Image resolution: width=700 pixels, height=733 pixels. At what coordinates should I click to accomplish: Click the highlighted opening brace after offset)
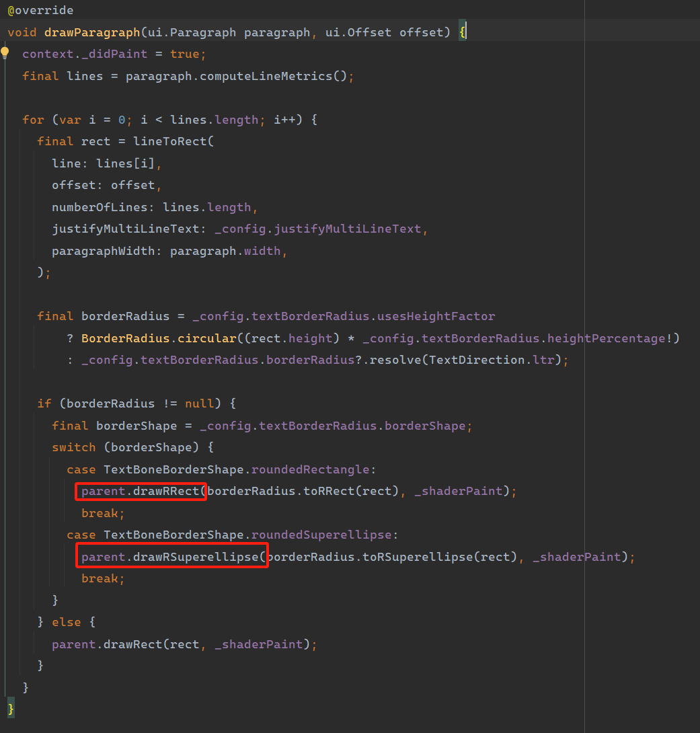462,32
